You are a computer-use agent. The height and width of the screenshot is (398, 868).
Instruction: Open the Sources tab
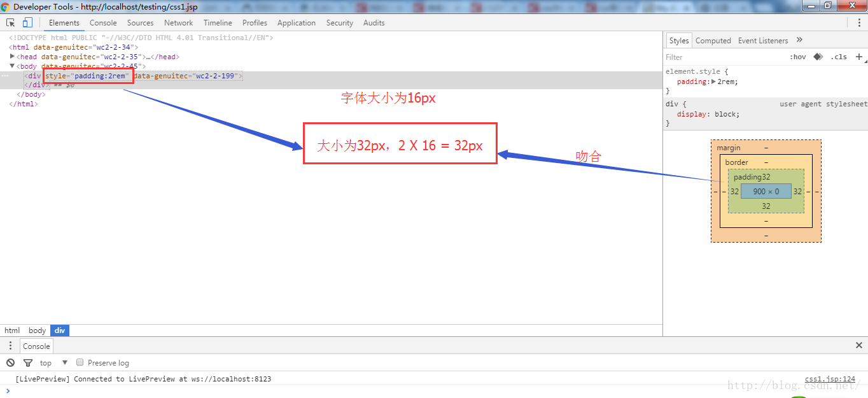(140, 22)
